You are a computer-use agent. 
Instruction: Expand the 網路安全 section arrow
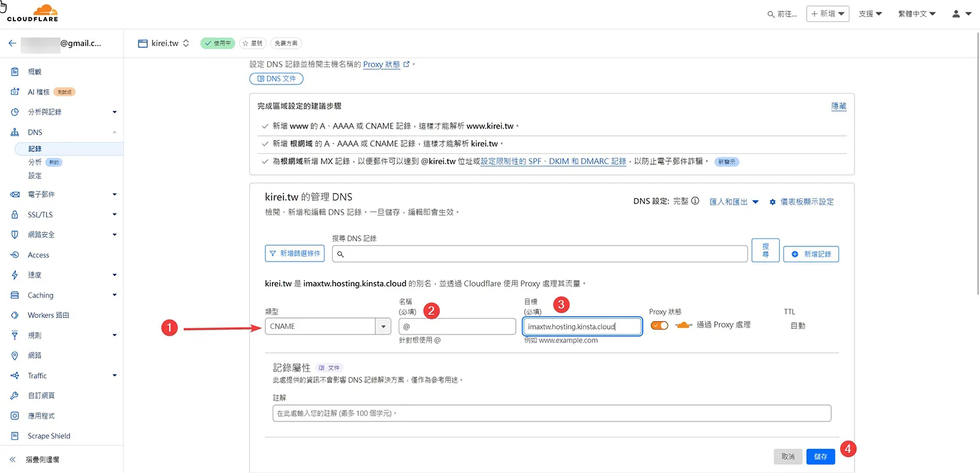point(115,235)
